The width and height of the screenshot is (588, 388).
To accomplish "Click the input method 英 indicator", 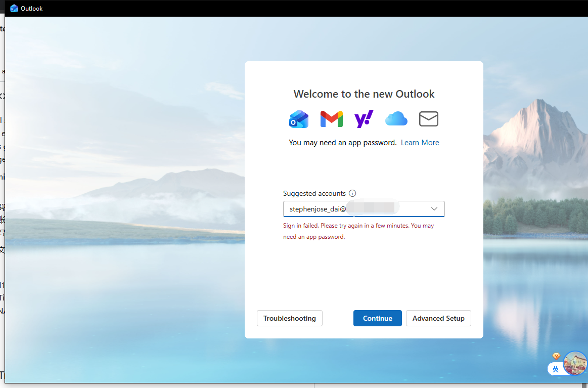I will pyautogui.click(x=555, y=369).
